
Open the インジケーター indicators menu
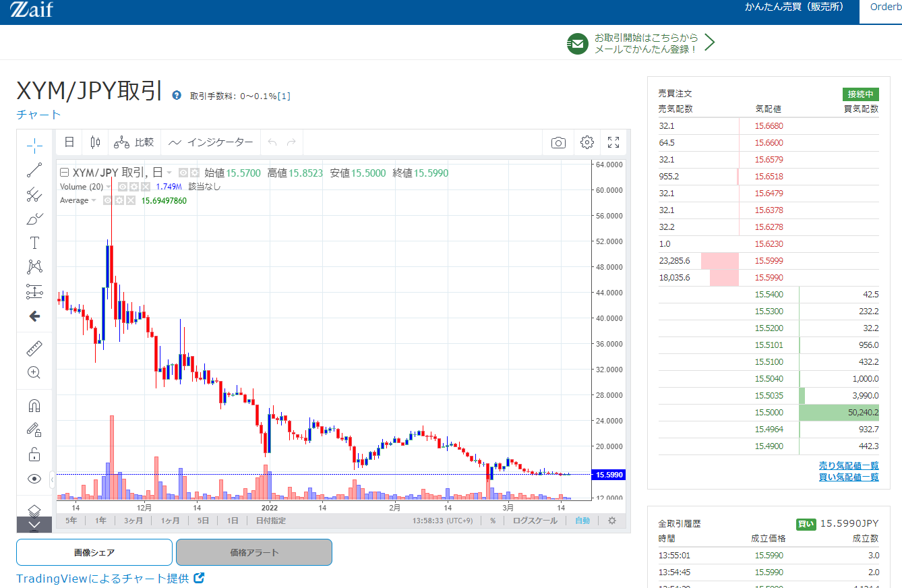(211, 142)
